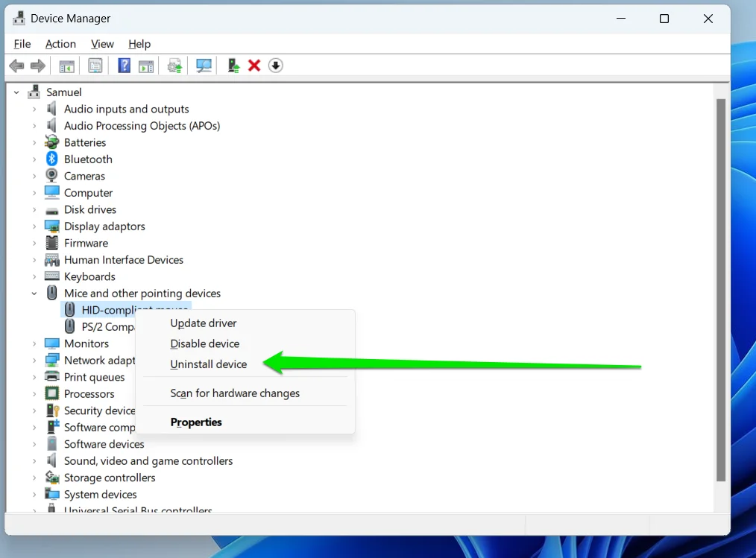Expand the Keyboards category
Viewport: 756px width, 558px height.
(x=33, y=276)
